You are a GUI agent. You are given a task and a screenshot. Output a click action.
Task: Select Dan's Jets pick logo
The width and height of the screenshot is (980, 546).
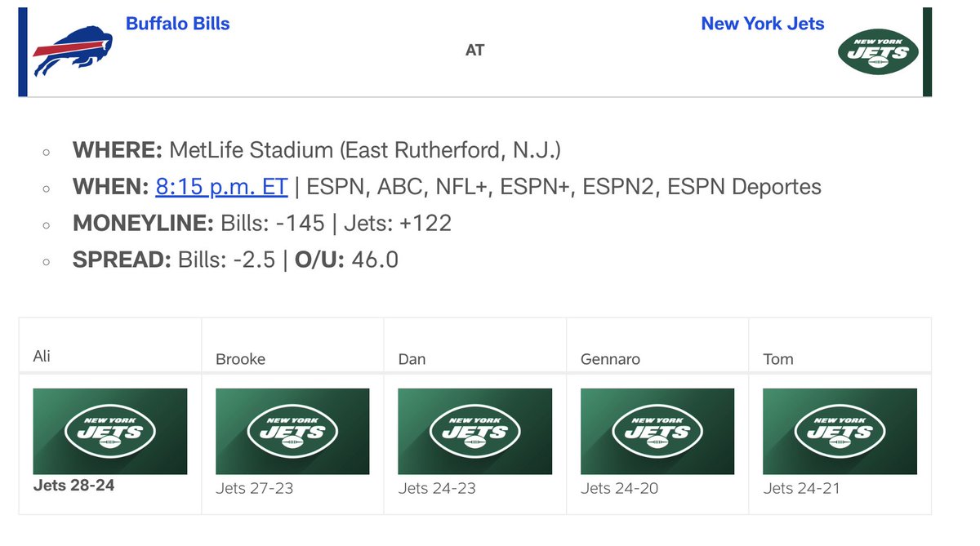[x=475, y=431]
